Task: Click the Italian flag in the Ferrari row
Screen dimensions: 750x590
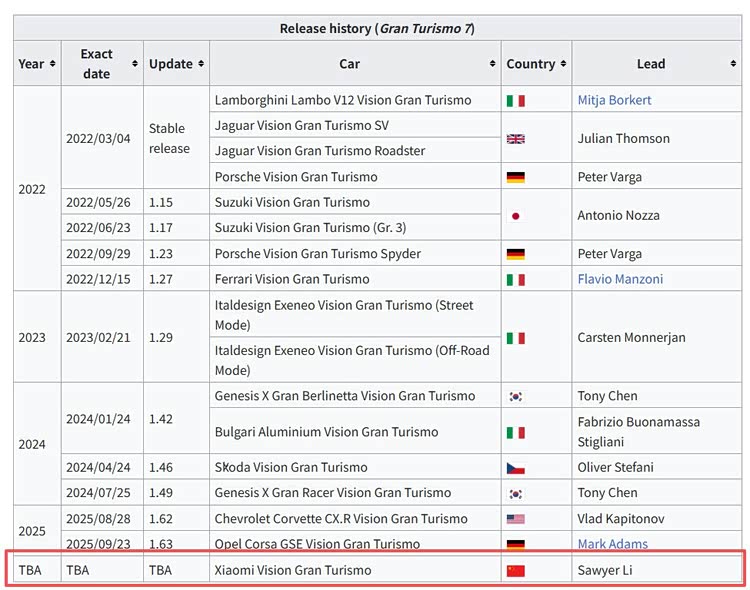Action: pos(516,280)
